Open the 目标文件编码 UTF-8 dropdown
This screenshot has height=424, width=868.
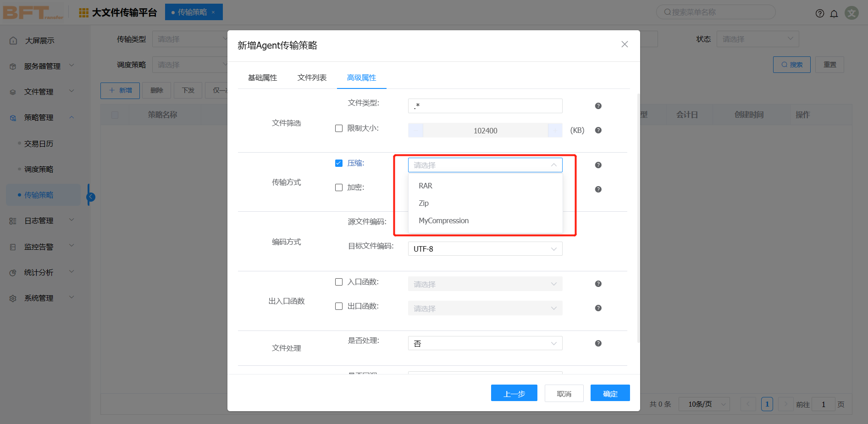click(485, 249)
